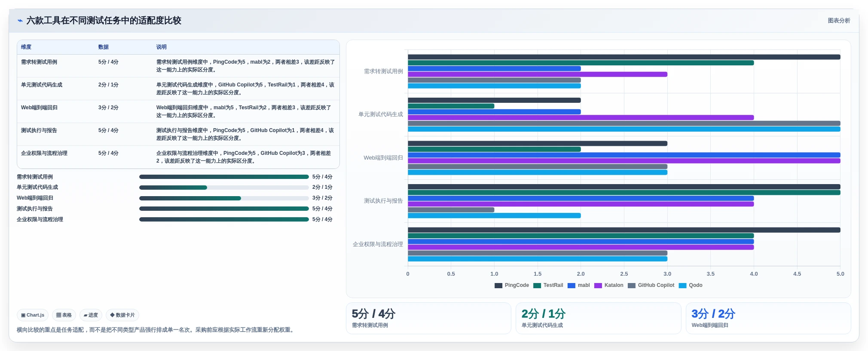
Task: Click the footer note starting with 横向比较的重点
Action: [x=156, y=330]
